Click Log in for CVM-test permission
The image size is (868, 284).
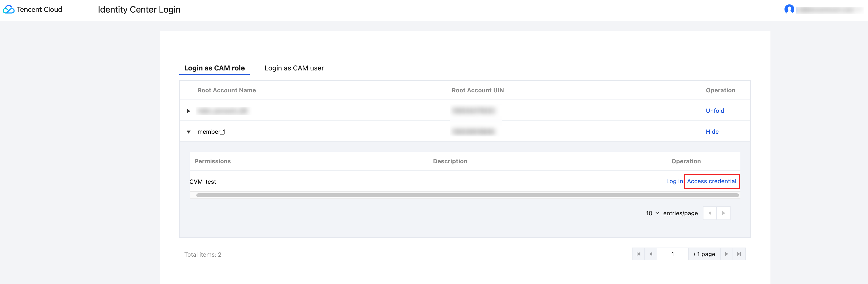(674, 181)
